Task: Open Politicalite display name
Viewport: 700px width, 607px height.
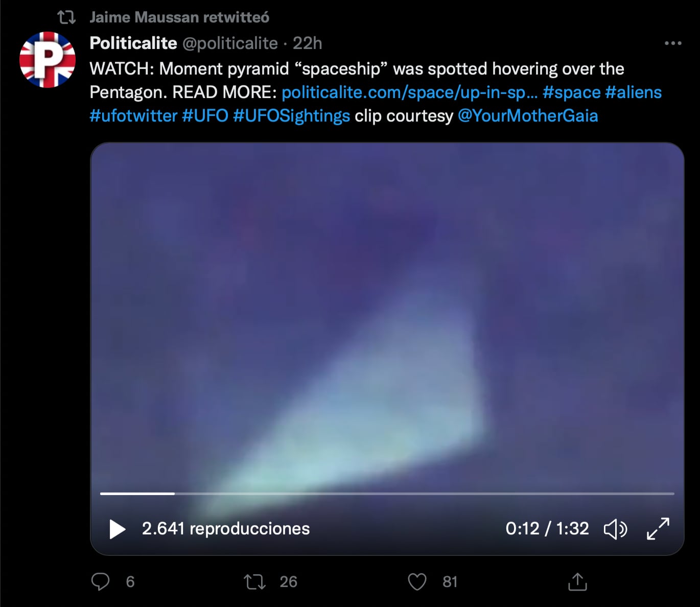Action: click(133, 43)
